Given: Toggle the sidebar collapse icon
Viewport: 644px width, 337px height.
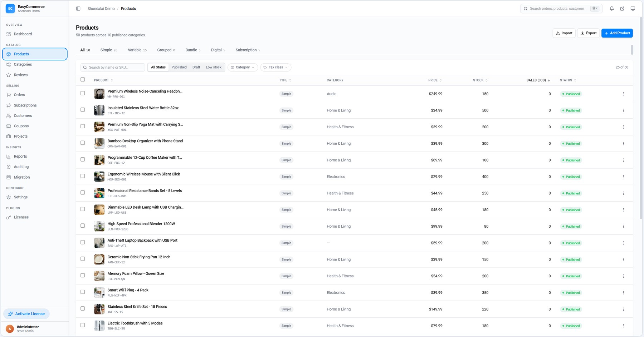Looking at the screenshot, I should [x=78, y=9].
